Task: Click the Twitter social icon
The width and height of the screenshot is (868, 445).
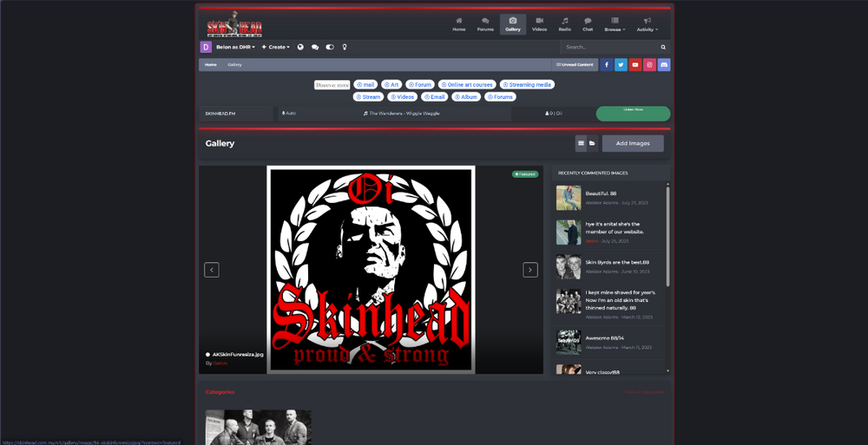Action: coord(621,65)
